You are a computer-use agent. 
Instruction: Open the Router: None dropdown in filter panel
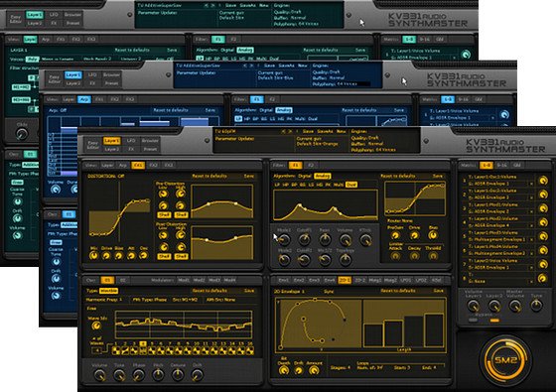pos(399,220)
